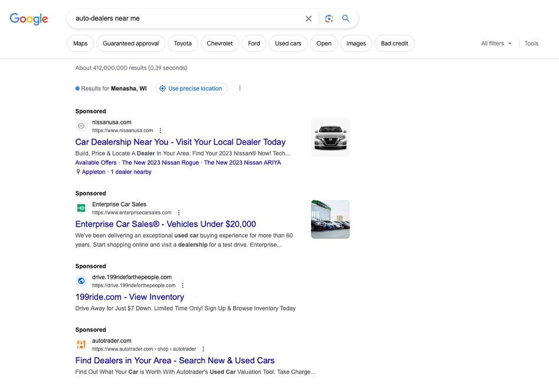Click the Autotrader orange favicon
The height and width of the screenshot is (392, 559).
click(81, 344)
